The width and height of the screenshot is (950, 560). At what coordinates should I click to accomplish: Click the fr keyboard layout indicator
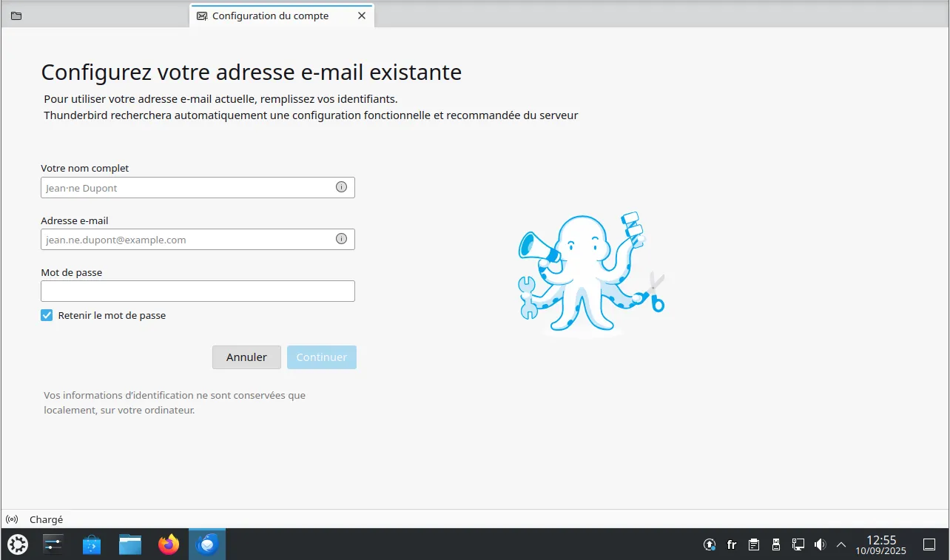pos(732,545)
